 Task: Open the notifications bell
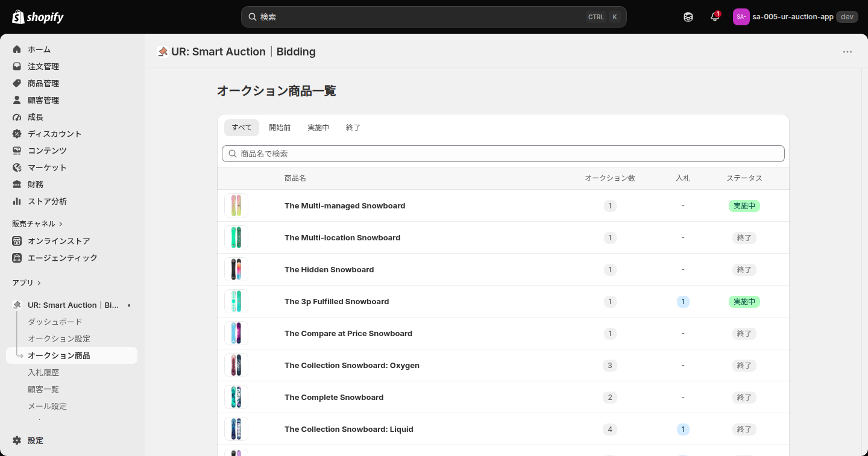[x=715, y=17]
